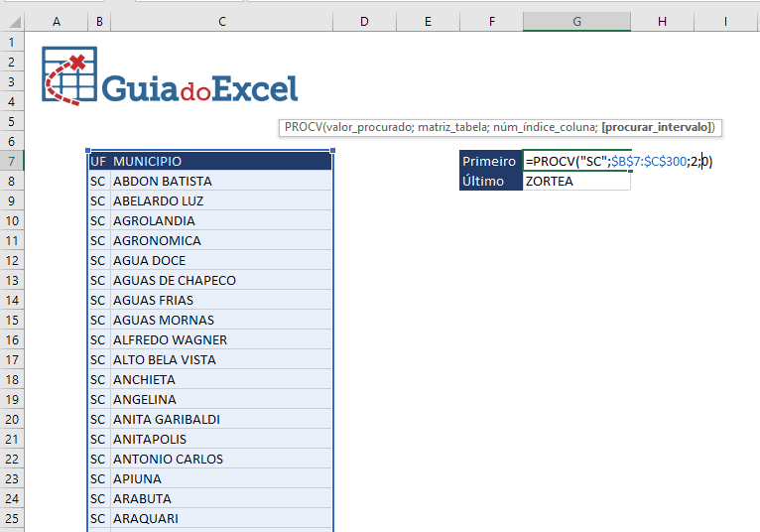This screenshot has height=532, width=760.
Task: Click cell ARAQUARI
Action: tap(221, 519)
